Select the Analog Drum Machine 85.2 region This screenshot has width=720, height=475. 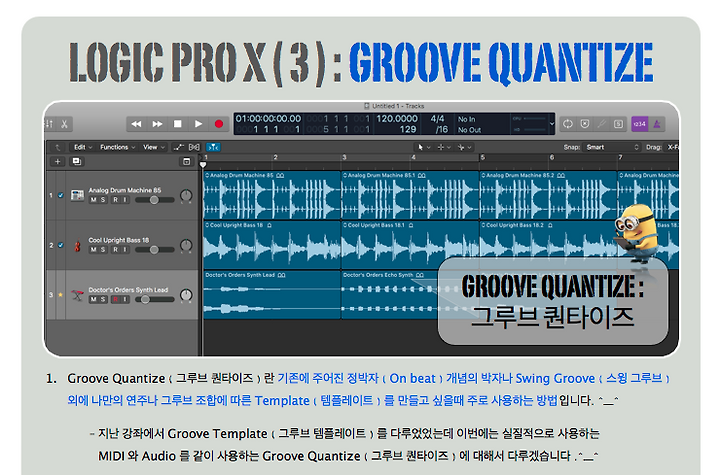548,195
